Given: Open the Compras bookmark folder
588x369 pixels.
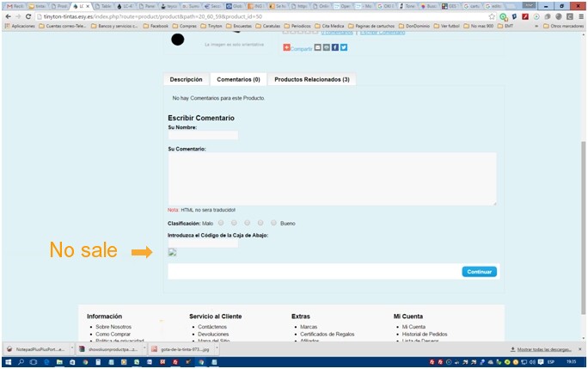Looking at the screenshot, I should [185, 26].
